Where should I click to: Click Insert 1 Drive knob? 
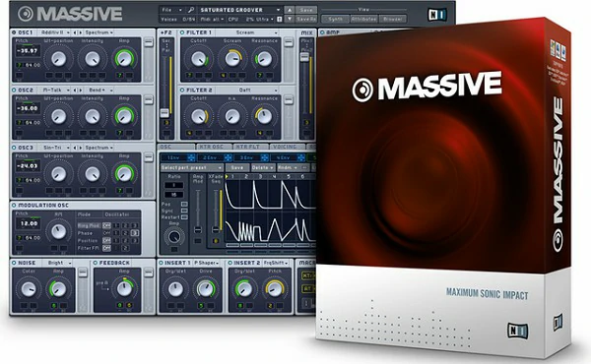point(205,288)
